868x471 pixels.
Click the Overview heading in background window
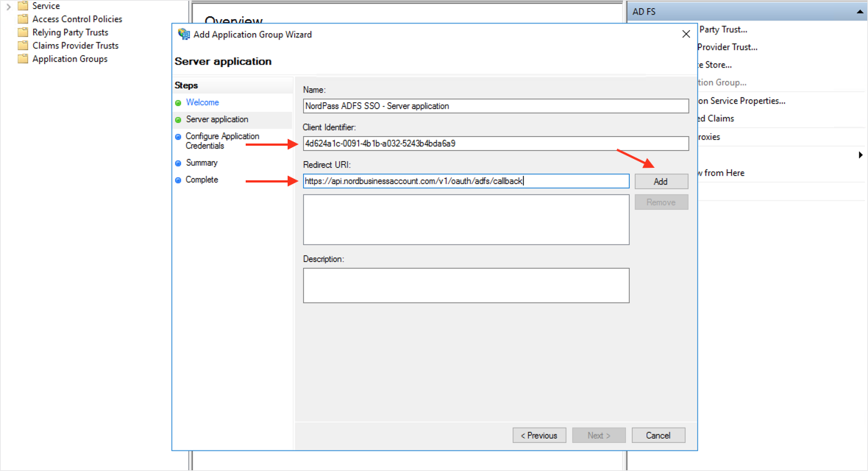click(x=234, y=21)
